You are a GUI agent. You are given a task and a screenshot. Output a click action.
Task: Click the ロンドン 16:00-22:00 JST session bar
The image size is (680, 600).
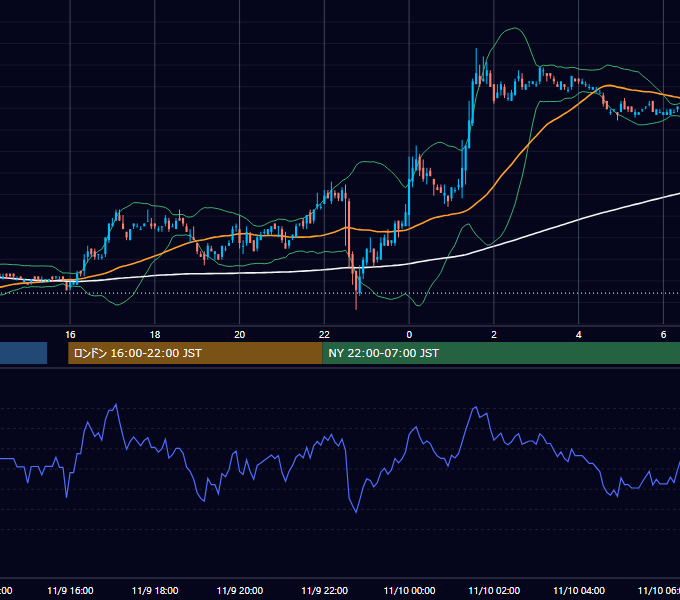point(195,353)
